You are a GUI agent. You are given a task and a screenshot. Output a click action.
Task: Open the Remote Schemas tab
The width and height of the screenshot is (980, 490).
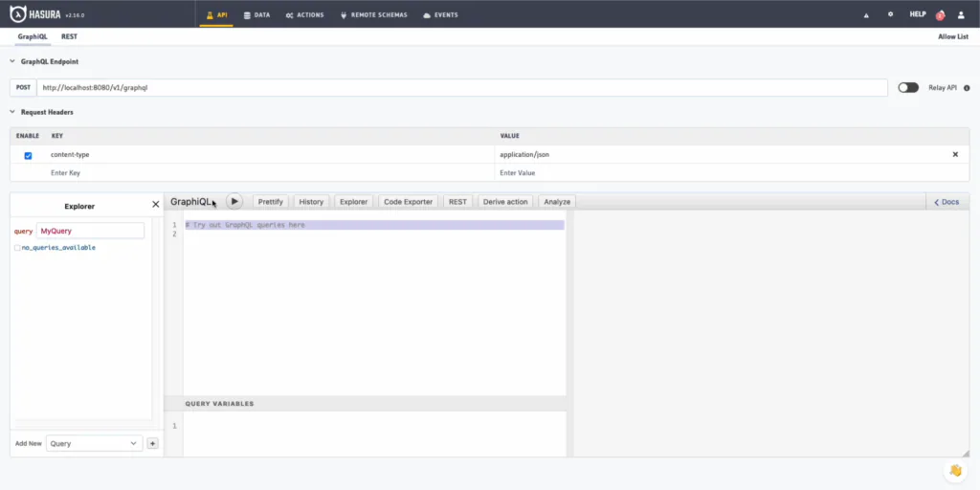(x=374, y=15)
